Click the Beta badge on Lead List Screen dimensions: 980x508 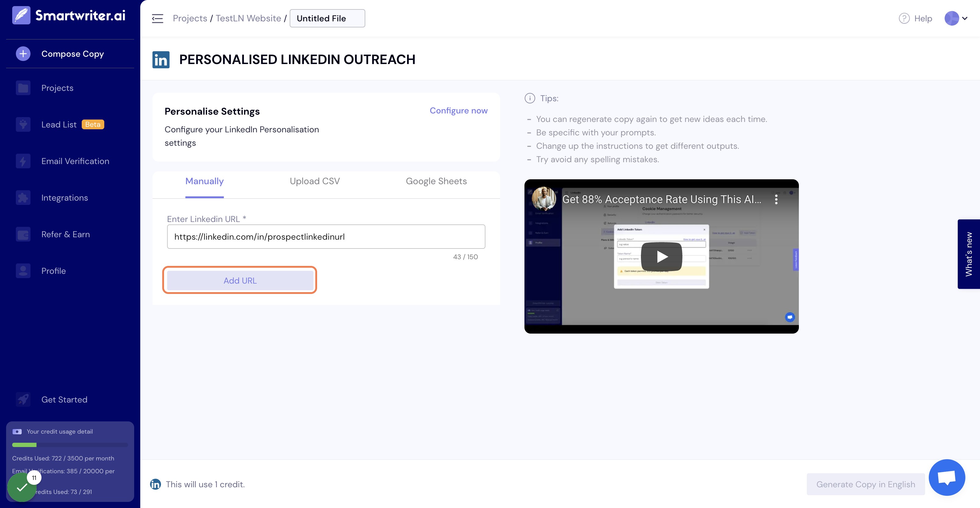point(93,124)
